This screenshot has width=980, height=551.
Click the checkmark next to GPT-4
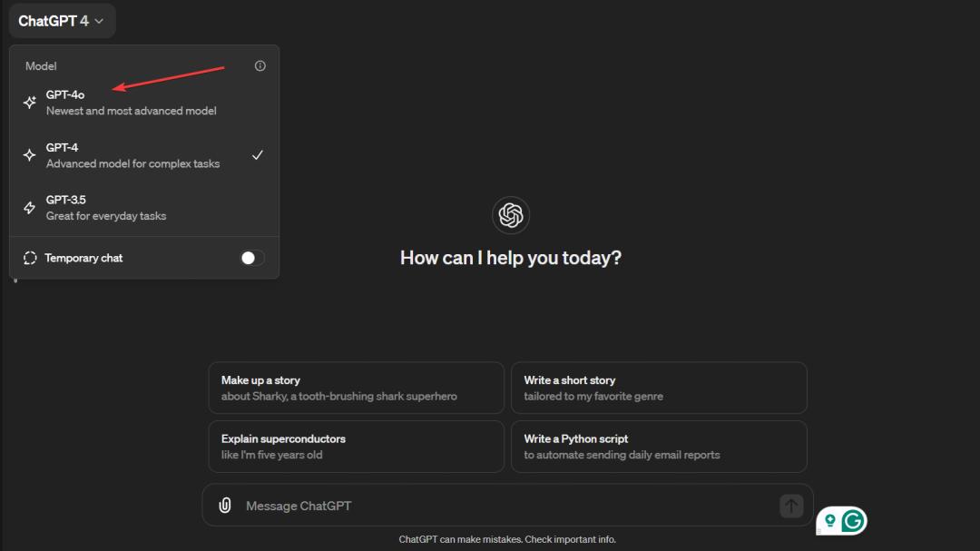coord(258,155)
